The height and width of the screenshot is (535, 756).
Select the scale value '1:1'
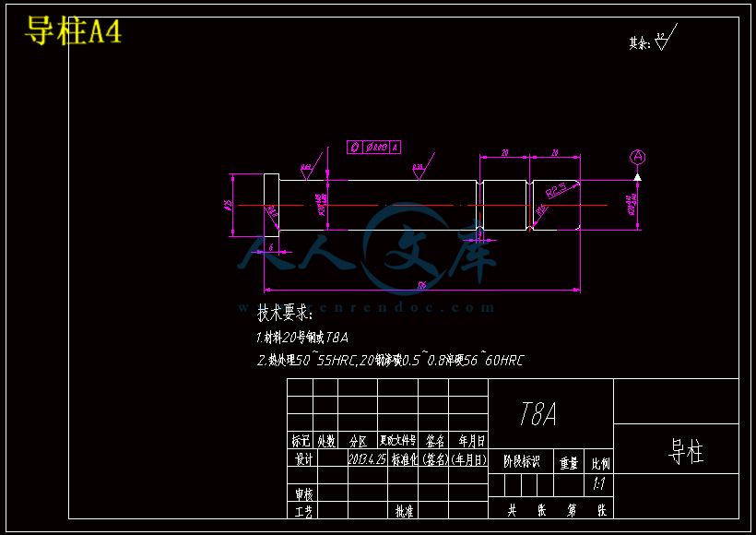(x=599, y=484)
